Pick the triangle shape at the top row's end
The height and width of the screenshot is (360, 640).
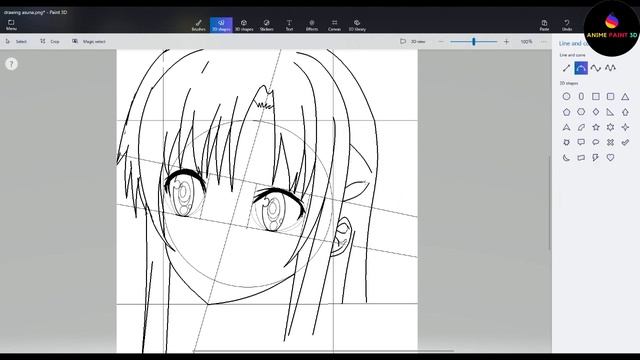click(x=625, y=97)
